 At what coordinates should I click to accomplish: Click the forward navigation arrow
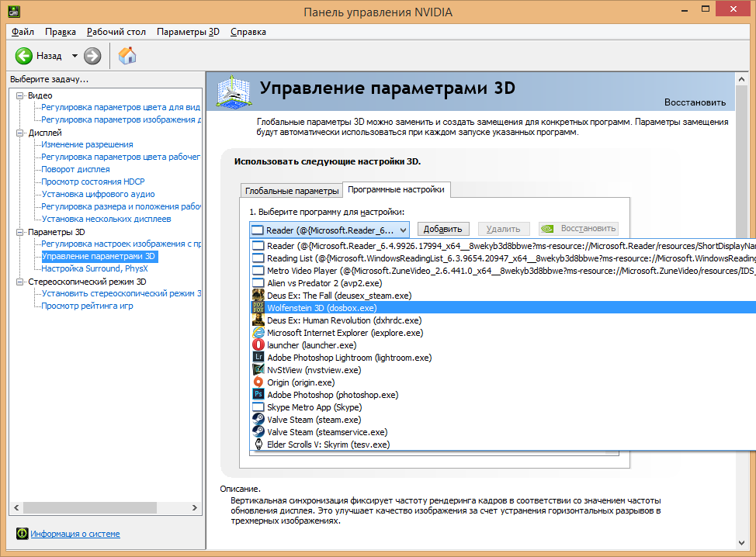click(x=91, y=55)
